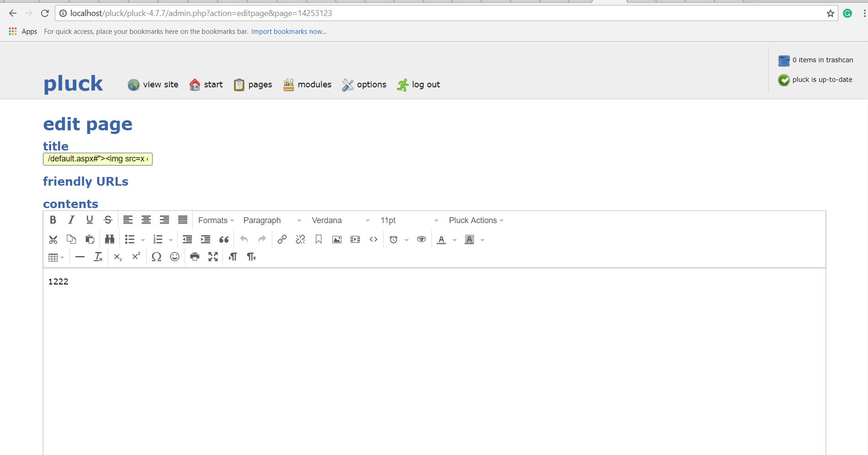Open the Formats dropdown
This screenshot has width=868, height=455.
point(216,220)
